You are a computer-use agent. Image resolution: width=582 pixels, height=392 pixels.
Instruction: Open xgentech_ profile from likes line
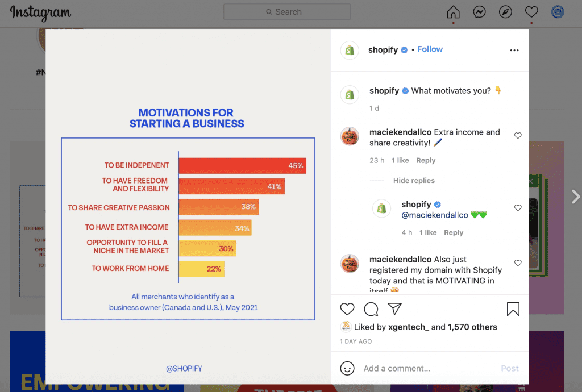(x=408, y=327)
